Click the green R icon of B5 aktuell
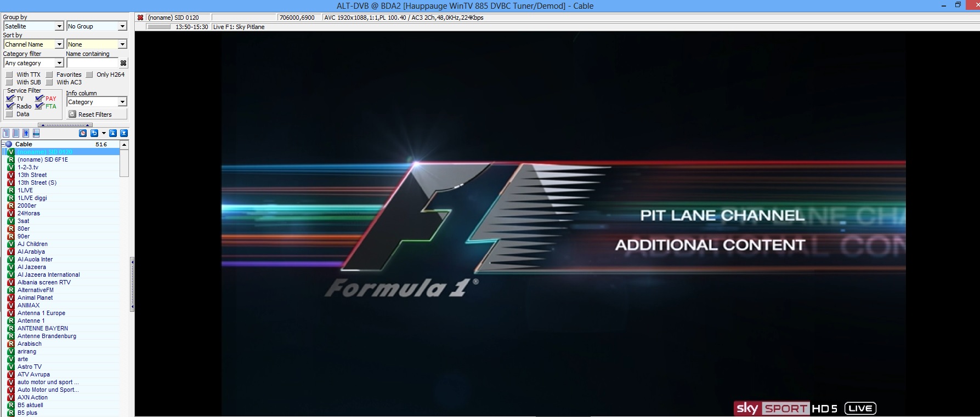 10,405
